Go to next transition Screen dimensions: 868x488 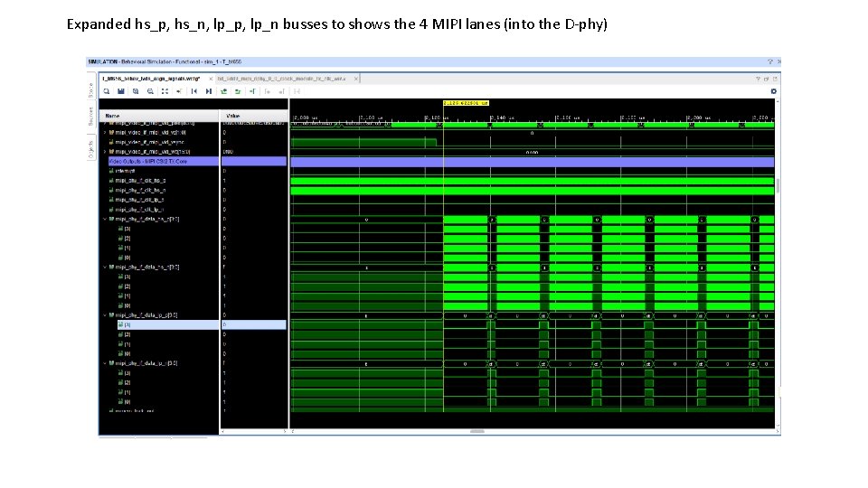point(238,91)
